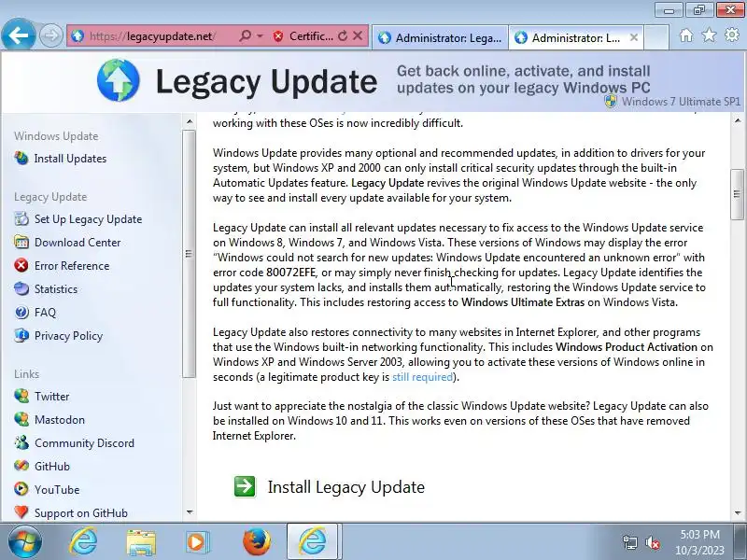The width and height of the screenshot is (747, 560).
Task: Switch to the first Administrator: Lega... tab
Action: (440, 37)
